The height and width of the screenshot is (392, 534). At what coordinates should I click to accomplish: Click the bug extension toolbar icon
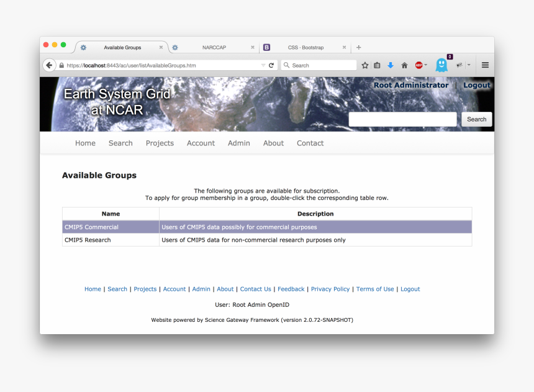pyautogui.click(x=459, y=65)
